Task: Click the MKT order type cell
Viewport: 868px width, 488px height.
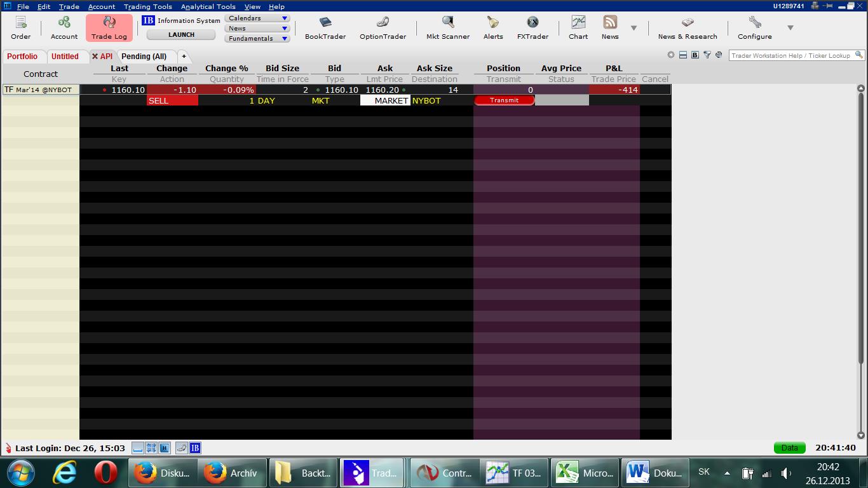Action: point(334,100)
